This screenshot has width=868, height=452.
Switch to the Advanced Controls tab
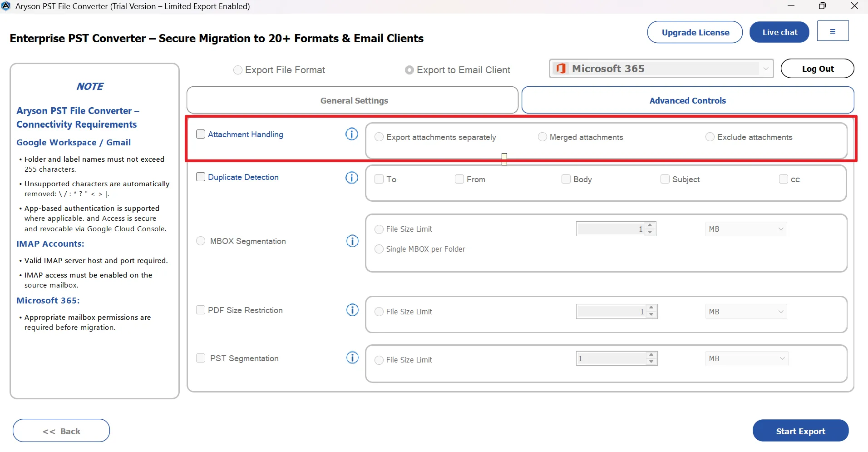point(688,100)
